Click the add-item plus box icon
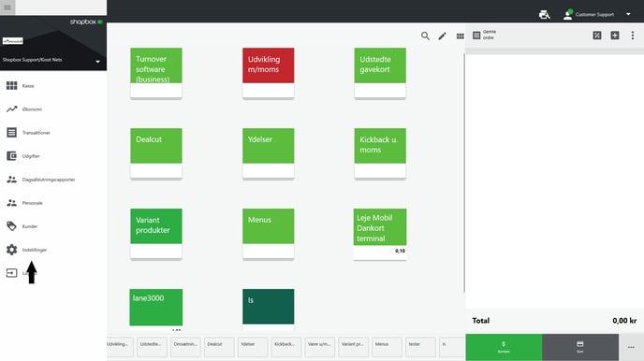 pyautogui.click(x=614, y=36)
